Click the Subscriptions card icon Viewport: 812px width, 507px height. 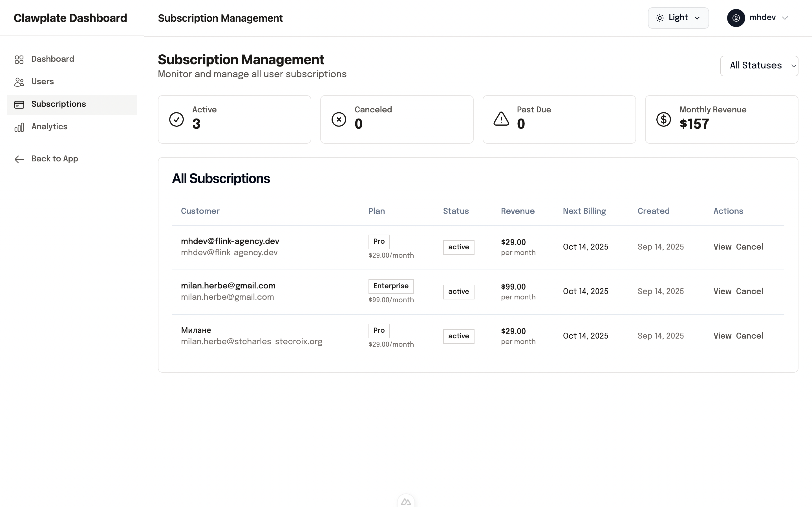(19, 104)
